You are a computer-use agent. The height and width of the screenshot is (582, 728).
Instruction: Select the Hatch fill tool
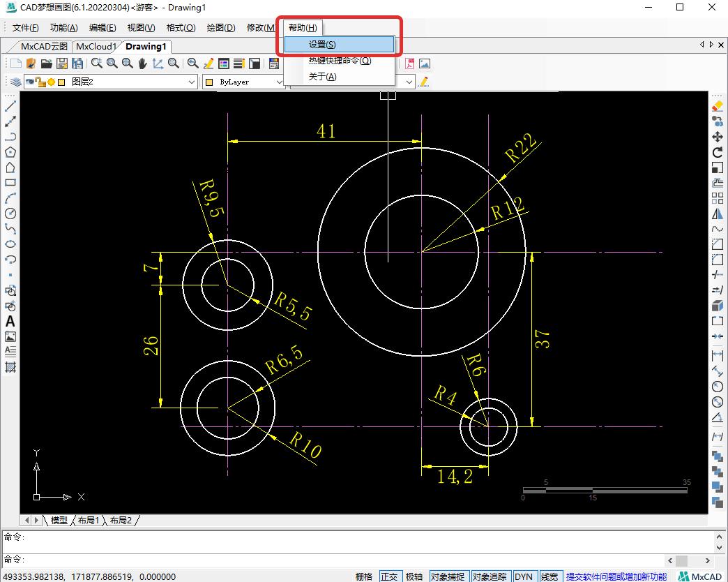point(9,368)
